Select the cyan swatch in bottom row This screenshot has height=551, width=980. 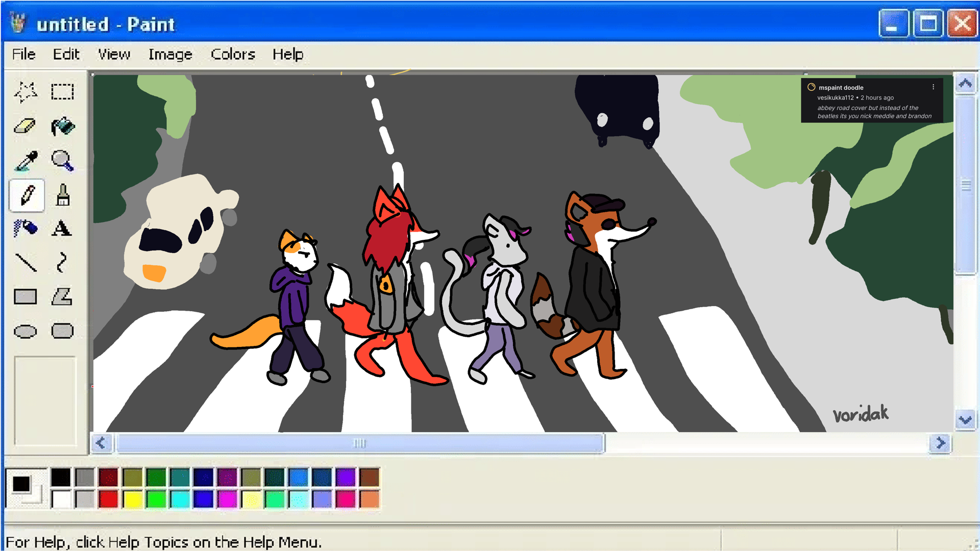pos(180,499)
